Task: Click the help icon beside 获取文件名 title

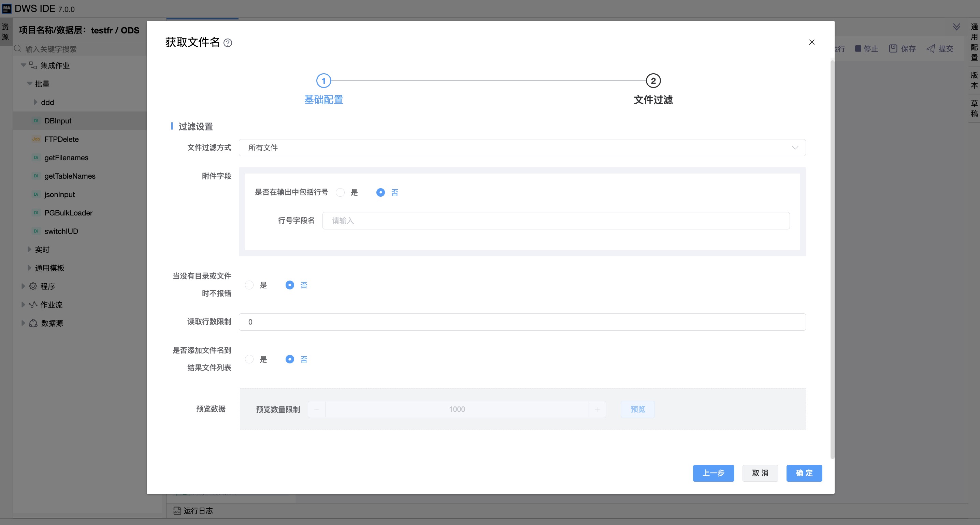Action: pos(228,43)
